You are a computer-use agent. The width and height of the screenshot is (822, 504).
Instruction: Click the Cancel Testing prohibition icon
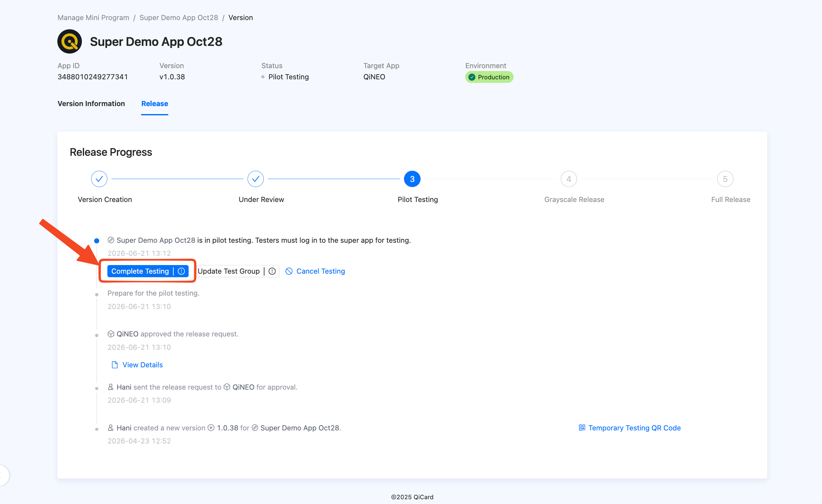click(289, 271)
